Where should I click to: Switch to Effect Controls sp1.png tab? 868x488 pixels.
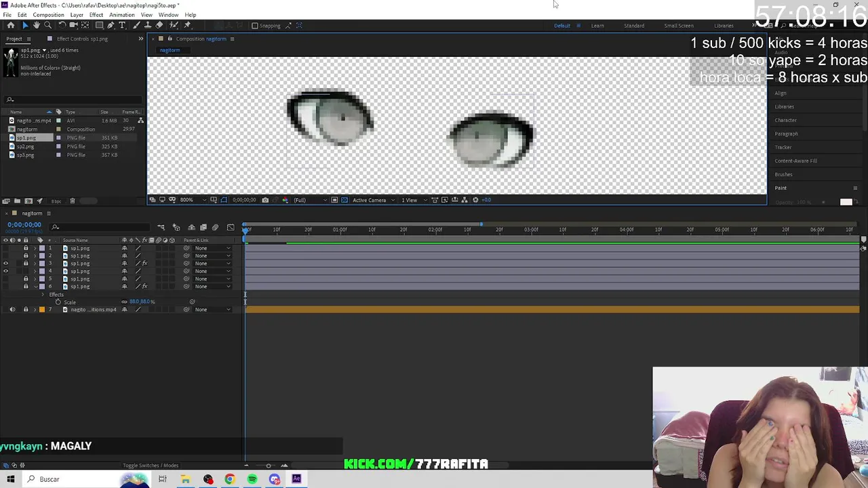[x=81, y=39]
